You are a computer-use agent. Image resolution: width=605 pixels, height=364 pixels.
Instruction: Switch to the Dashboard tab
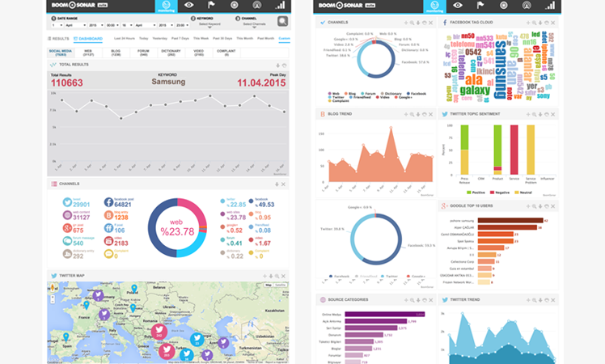(x=88, y=39)
